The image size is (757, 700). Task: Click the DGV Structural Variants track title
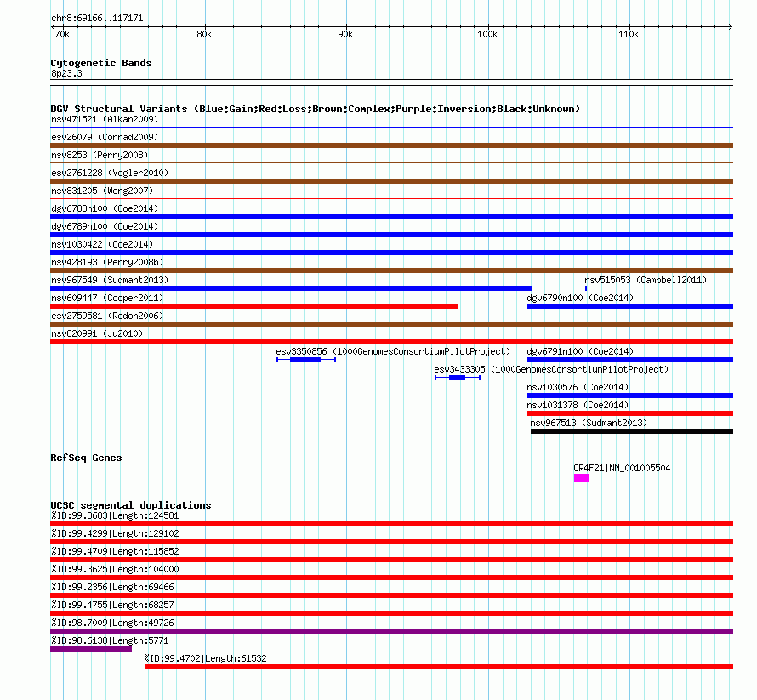tap(316, 109)
